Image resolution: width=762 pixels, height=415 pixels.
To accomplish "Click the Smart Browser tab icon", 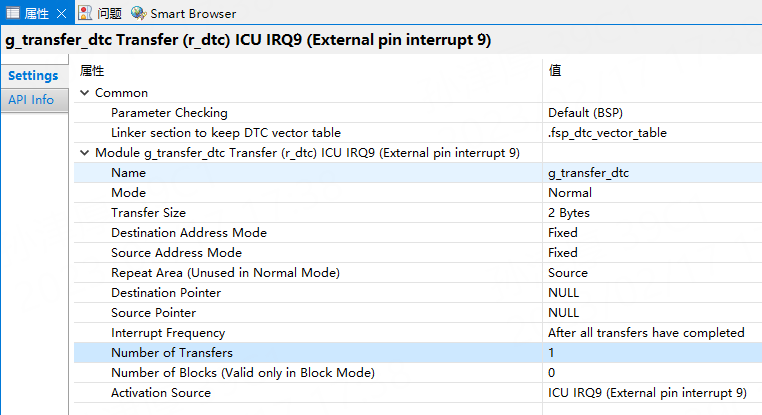I will [x=138, y=13].
